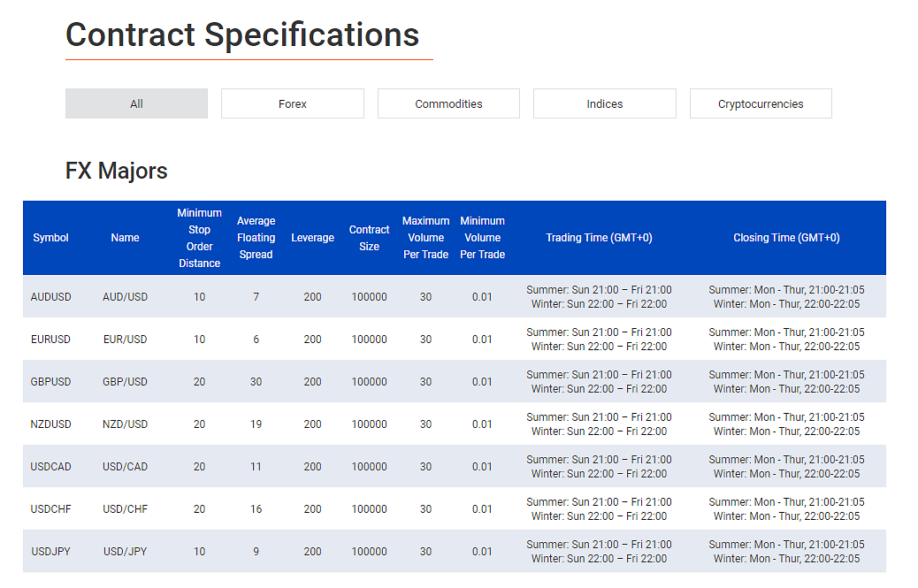The width and height of the screenshot is (918, 588).
Task: Click the NZDUSD symbol cell
Action: coord(50,424)
